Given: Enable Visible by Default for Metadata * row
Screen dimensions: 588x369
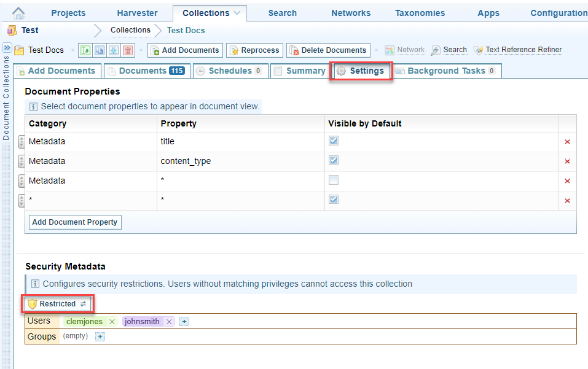Looking at the screenshot, I should click(x=334, y=180).
